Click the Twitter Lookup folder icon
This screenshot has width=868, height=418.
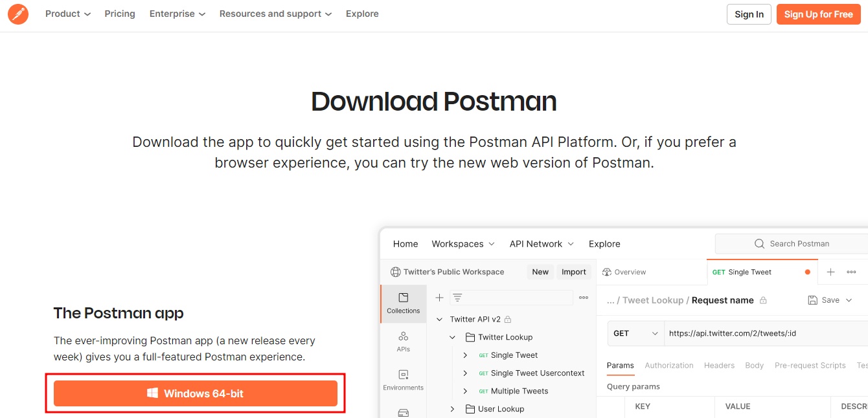coord(470,337)
